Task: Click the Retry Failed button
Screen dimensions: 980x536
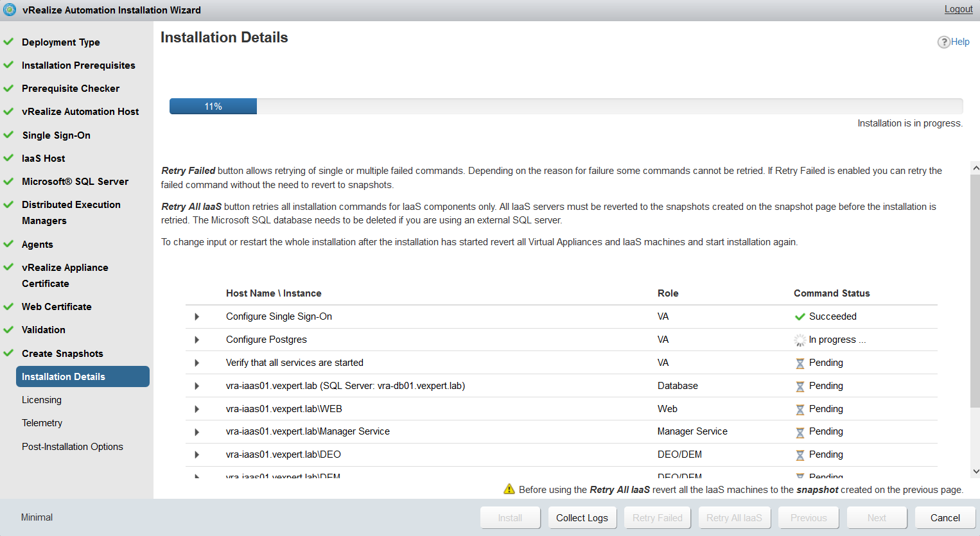Action: tap(658, 517)
